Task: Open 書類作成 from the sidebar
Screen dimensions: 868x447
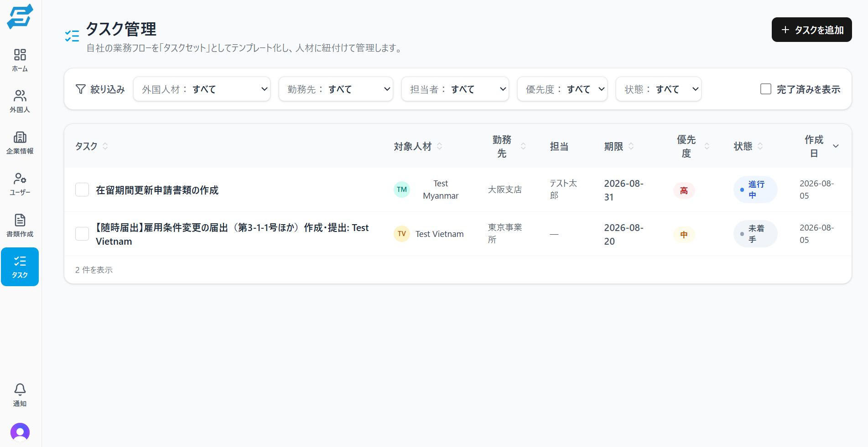Action: [x=20, y=226]
